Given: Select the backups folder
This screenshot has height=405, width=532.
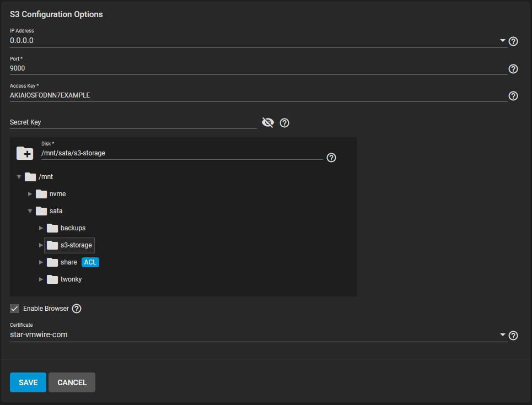Looking at the screenshot, I should point(72,228).
